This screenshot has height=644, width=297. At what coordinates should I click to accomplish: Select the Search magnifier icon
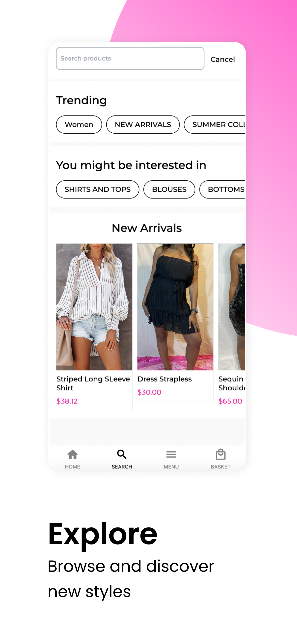click(122, 454)
